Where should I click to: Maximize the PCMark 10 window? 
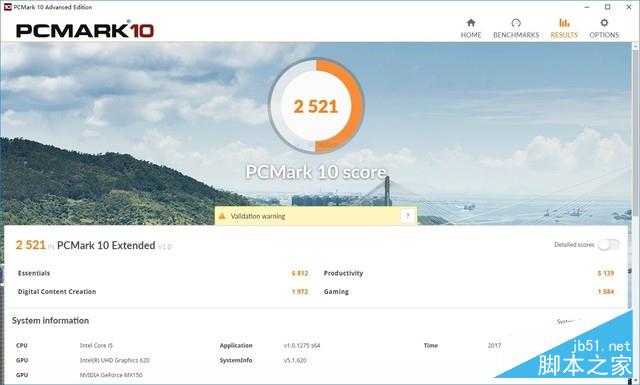point(607,7)
